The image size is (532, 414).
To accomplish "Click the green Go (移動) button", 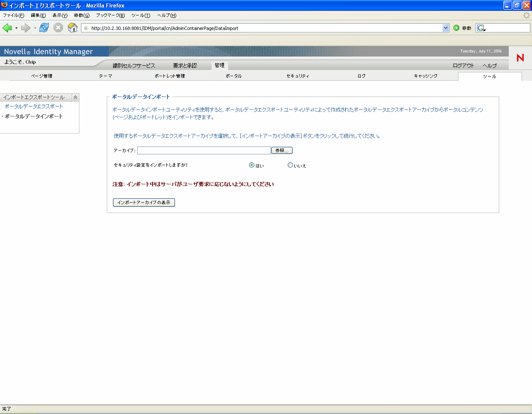I will 462,28.
